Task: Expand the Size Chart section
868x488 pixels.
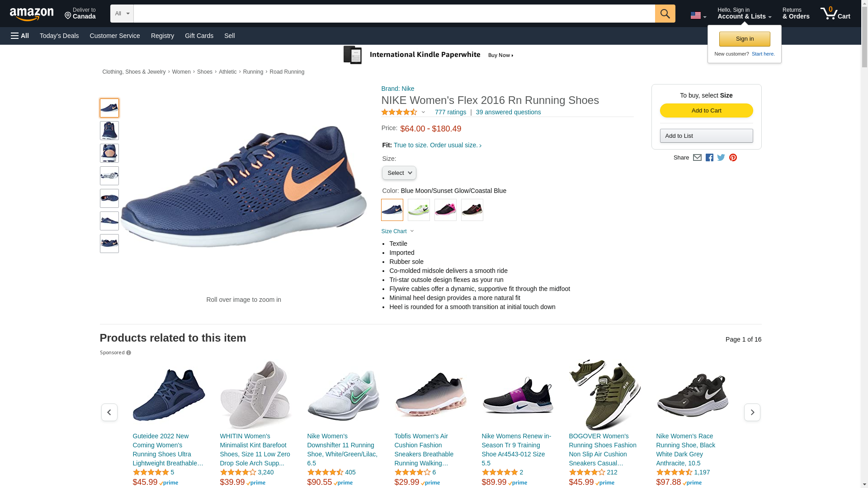Action: (x=397, y=231)
